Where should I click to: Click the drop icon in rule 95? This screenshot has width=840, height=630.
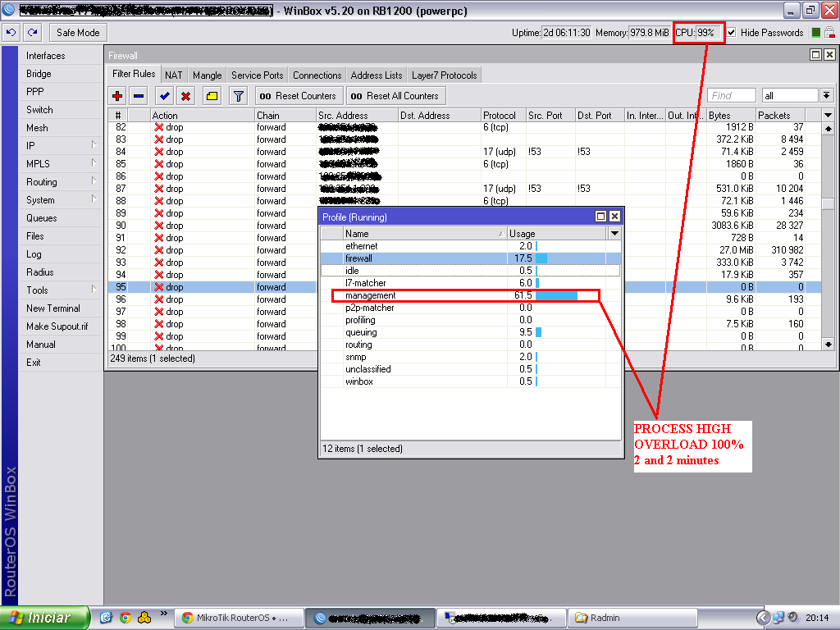[x=159, y=287]
